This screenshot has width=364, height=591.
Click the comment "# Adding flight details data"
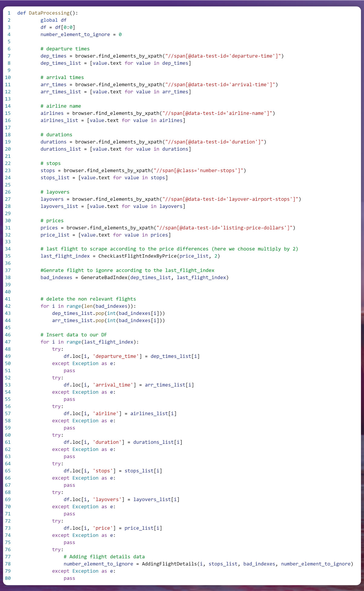tap(104, 557)
